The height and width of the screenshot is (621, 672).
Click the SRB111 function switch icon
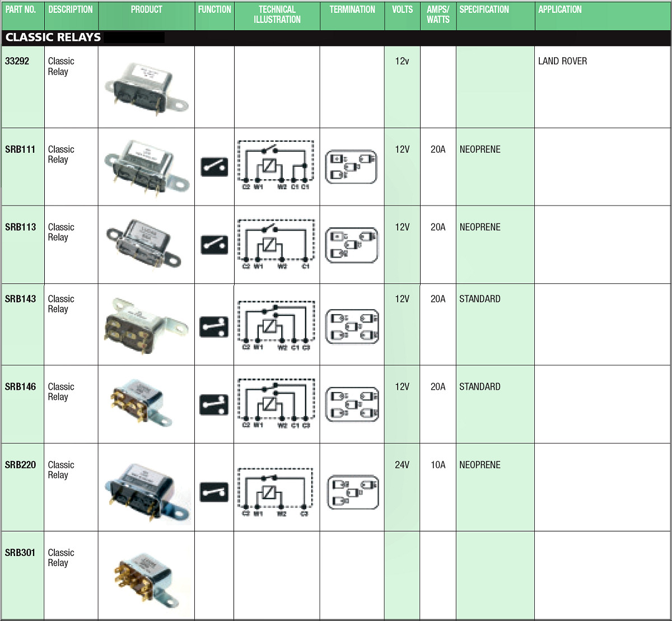point(214,167)
